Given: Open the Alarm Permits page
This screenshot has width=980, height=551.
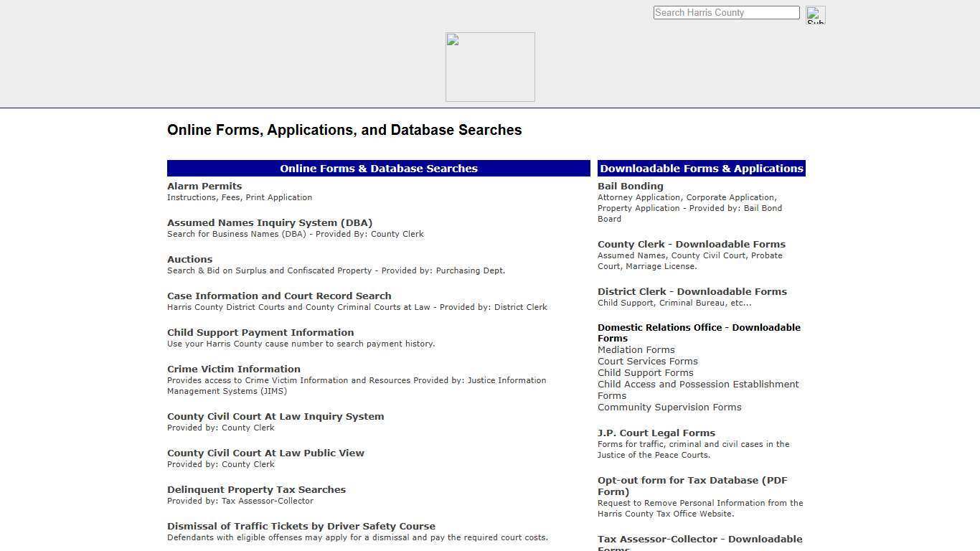Looking at the screenshot, I should coord(204,186).
